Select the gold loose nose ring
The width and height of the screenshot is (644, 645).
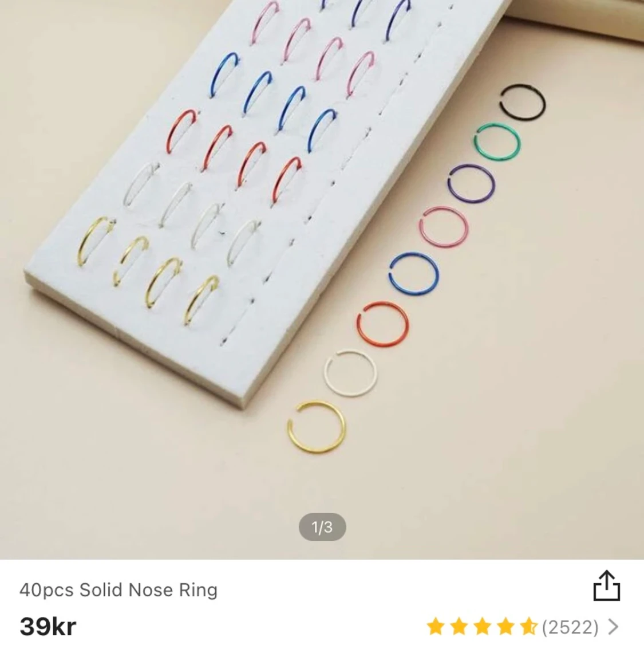tap(316, 427)
